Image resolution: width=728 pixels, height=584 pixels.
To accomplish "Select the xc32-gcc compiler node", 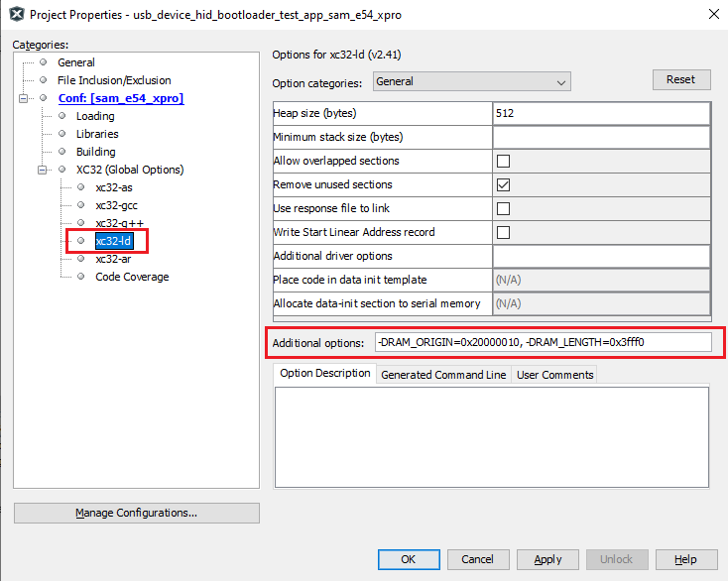I will 116,205.
